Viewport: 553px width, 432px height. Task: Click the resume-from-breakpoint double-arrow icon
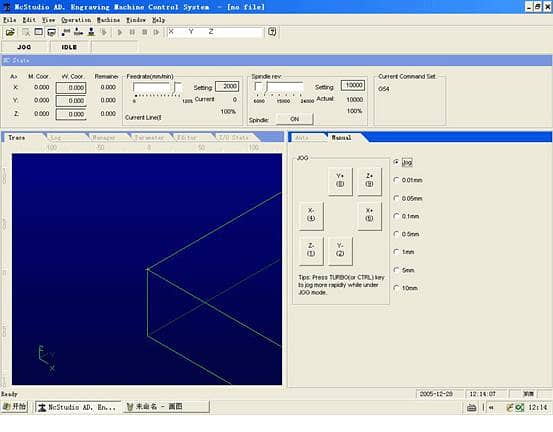tap(157, 32)
